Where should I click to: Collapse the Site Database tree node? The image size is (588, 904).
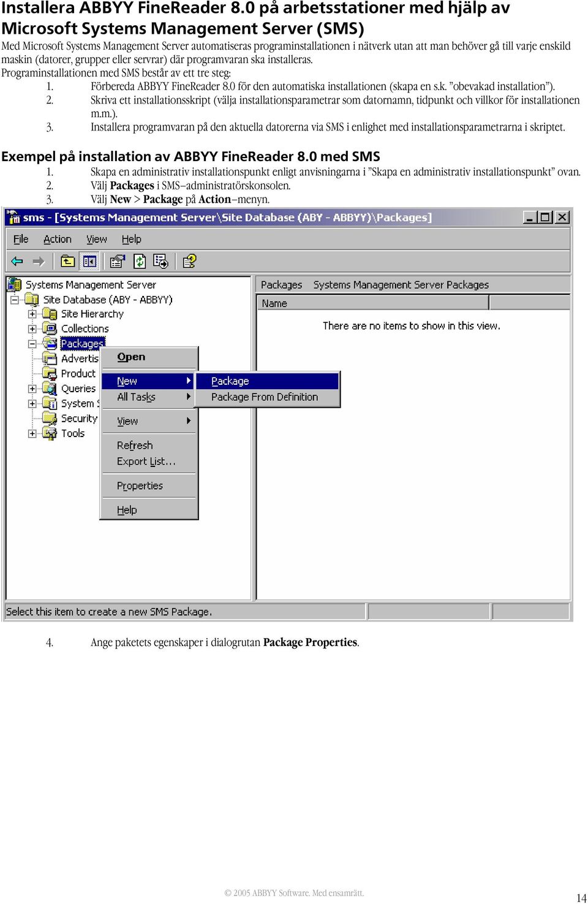(x=15, y=300)
